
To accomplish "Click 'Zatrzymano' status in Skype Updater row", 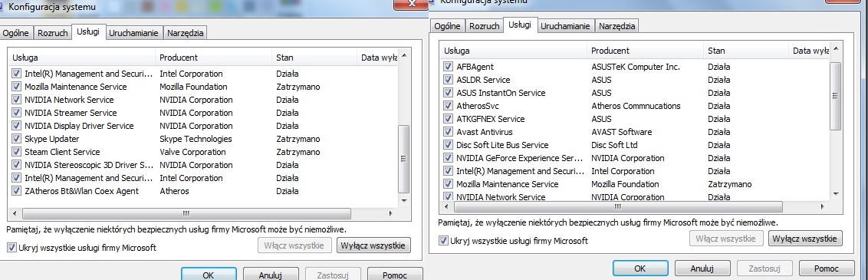I will coord(298,139).
